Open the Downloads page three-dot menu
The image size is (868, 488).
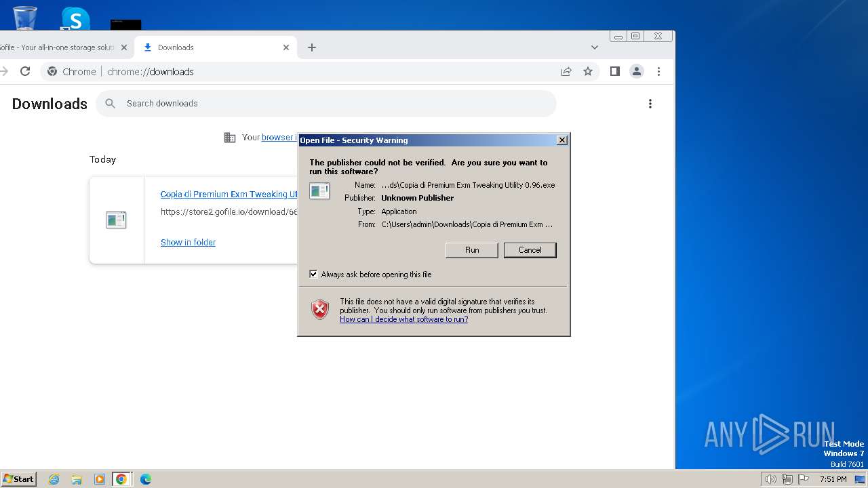pyautogui.click(x=650, y=104)
